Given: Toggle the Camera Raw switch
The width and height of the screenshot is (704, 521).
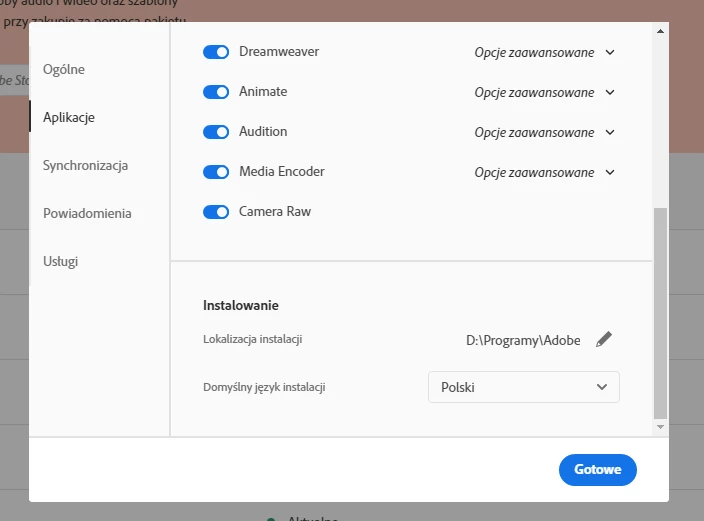Looking at the screenshot, I should (216, 212).
